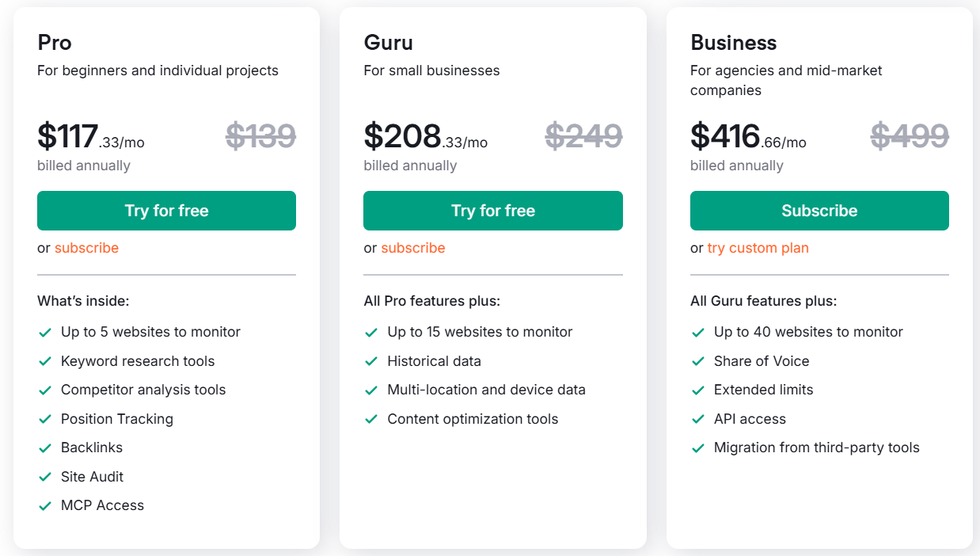
Task: Click the checkmark beside Position Tracking
Action: 45,418
